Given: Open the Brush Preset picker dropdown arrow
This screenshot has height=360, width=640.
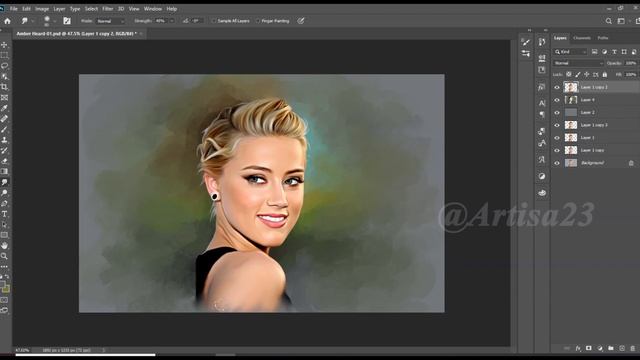Looking at the screenshot, I should pyautogui.click(x=55, y=21).
